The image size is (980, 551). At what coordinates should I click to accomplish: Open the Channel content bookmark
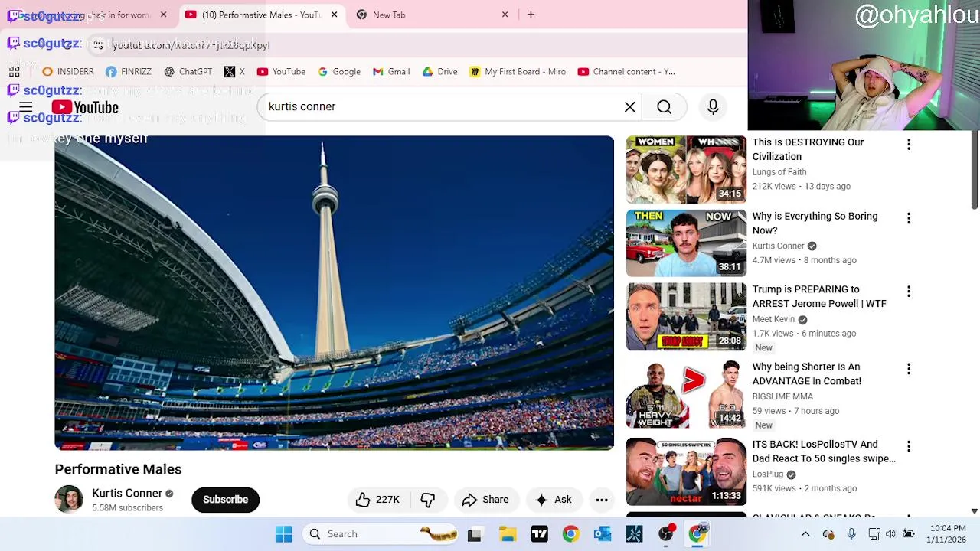[x=626, y=72]
